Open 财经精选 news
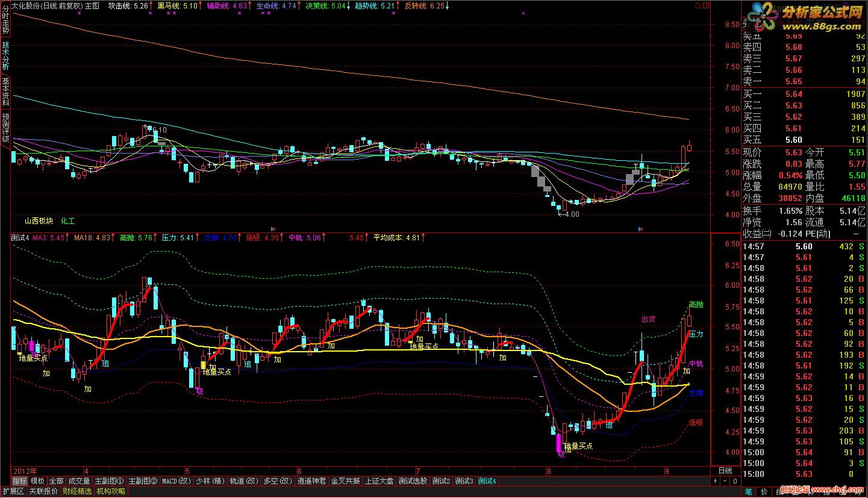868x498 pixels. point(78,491)
